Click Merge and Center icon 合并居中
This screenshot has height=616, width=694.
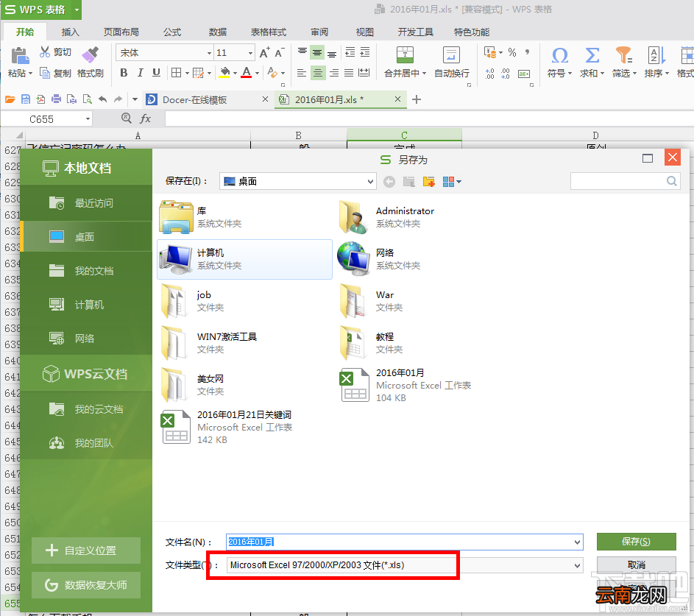(x=405, y=55)
